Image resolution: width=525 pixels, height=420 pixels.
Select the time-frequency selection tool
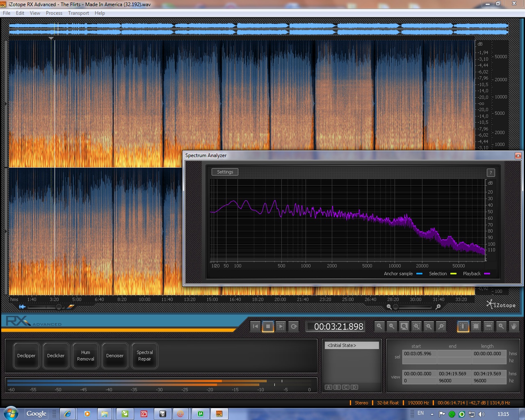click(x=476, y=326)
